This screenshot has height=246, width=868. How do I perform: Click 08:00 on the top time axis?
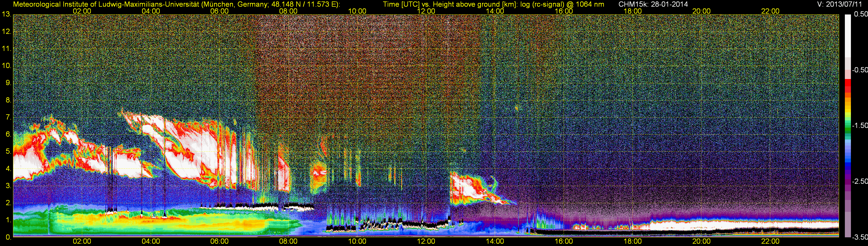[x=288, y=11]
